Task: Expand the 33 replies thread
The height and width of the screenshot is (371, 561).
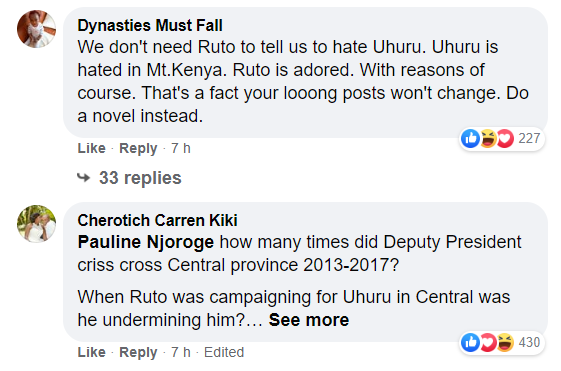Action: coord(140,178)
